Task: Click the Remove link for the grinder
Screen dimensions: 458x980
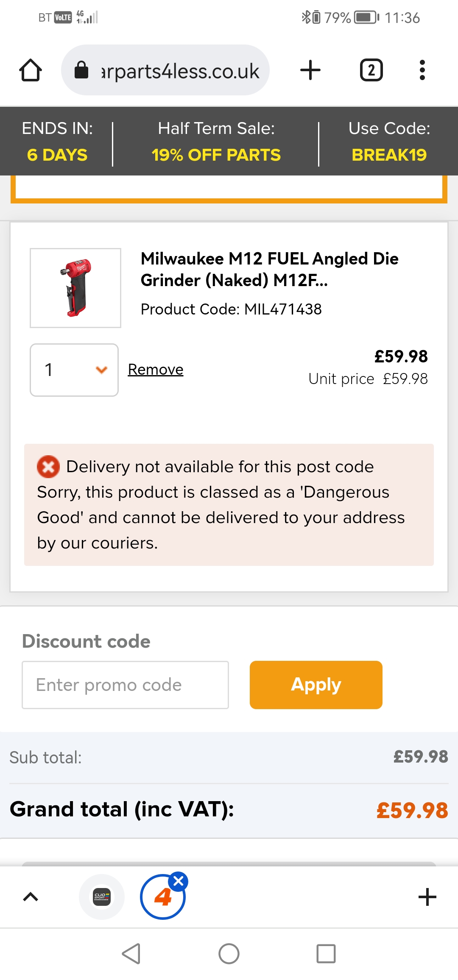Action: [x=156, y=370]
